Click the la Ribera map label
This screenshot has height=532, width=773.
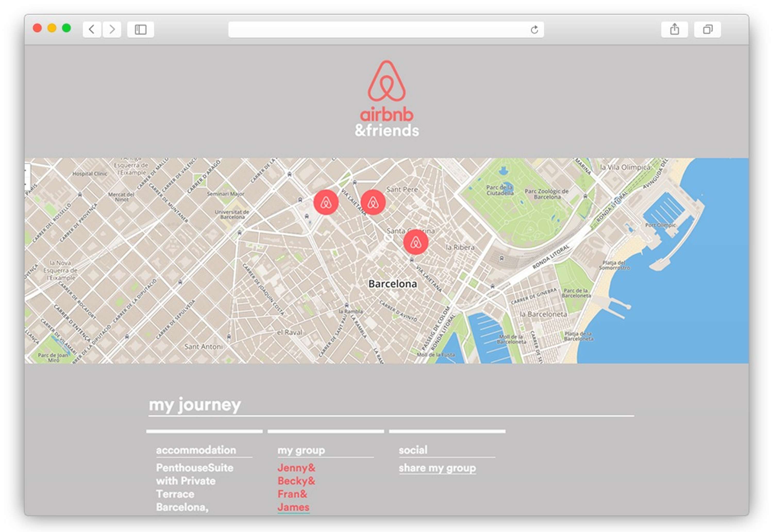click(460, 247)
